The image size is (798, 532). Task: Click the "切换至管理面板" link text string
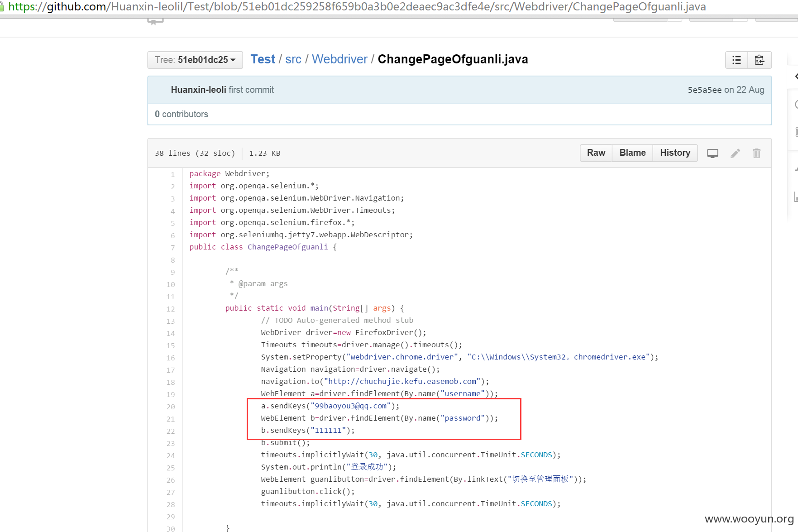(540, 479)
